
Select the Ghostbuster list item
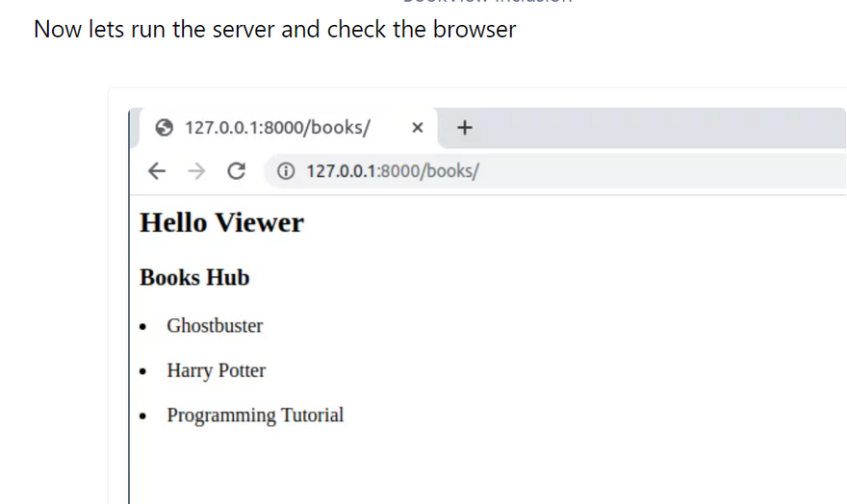215,326
